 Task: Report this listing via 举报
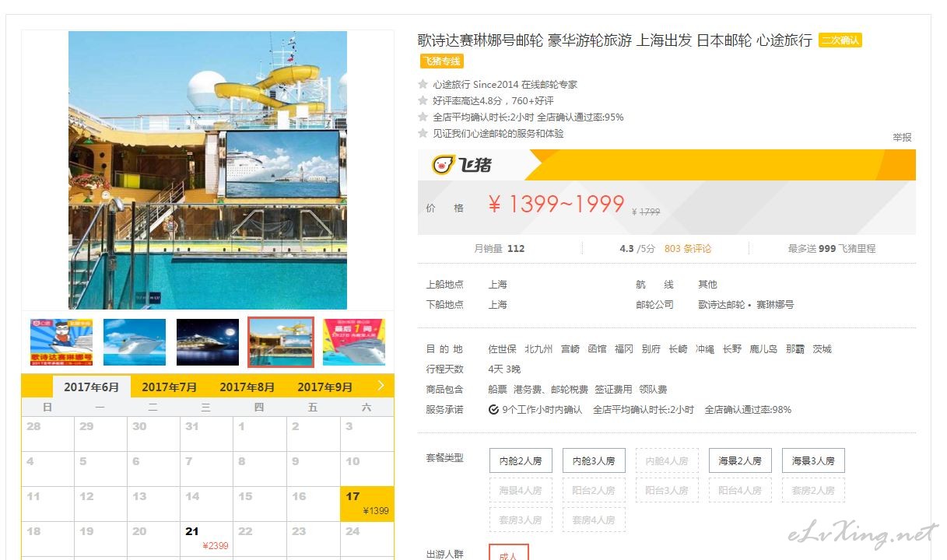(x=902, y=137)
